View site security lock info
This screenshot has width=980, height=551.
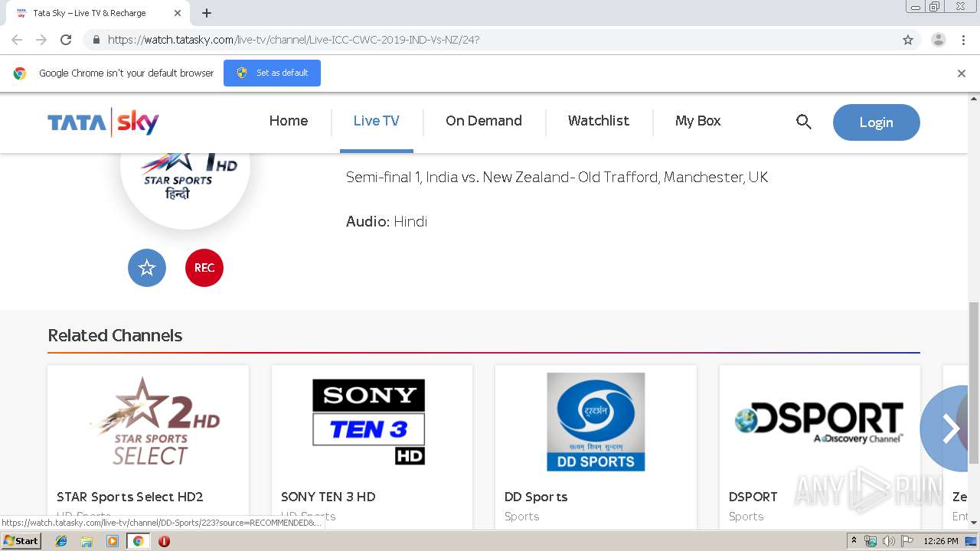coord(96,40)
